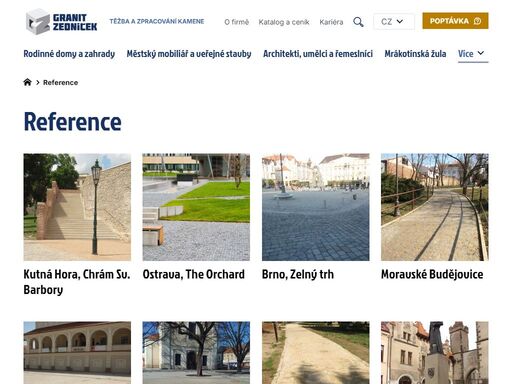
Task: Click Moravské Budějovice title
Action: [x=432, y=274]
